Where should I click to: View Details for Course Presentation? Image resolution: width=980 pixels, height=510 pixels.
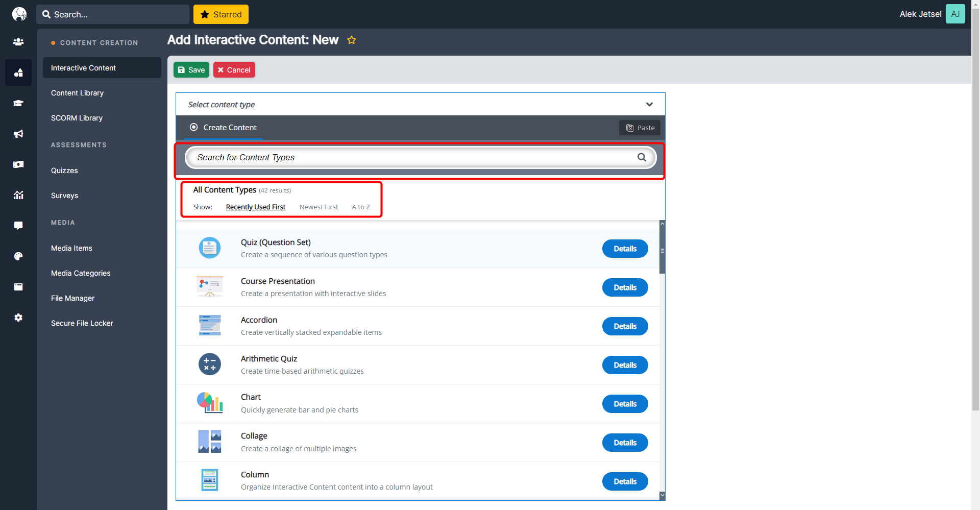(x=625, y=287)
